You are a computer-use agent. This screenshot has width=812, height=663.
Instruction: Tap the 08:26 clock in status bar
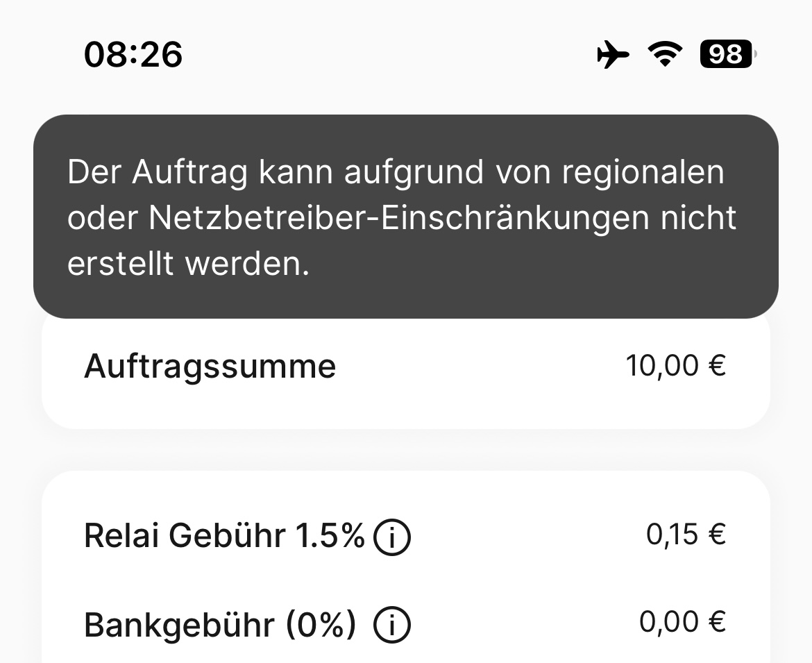pyautogui.click(x=133, y=54)
